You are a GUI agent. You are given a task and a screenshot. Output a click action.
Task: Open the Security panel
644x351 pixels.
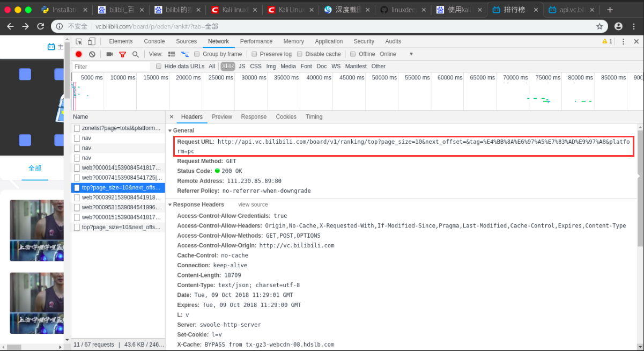point(364,41)
